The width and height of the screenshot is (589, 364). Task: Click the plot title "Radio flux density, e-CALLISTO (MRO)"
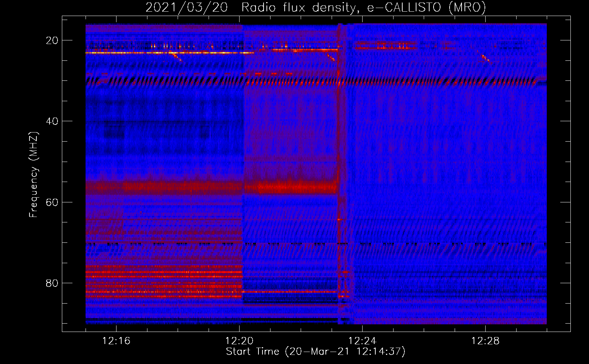[x=364, y=7]
